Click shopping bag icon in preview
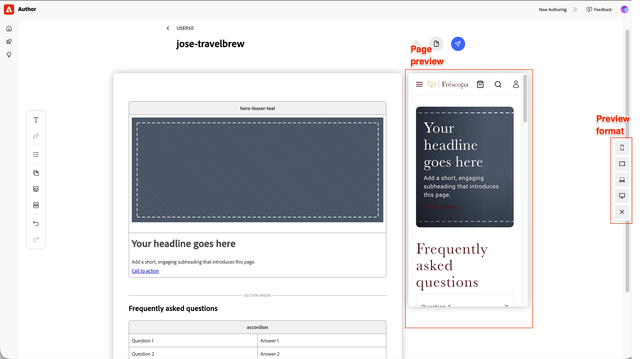The image size is (644, 359). tap(480, 84)
